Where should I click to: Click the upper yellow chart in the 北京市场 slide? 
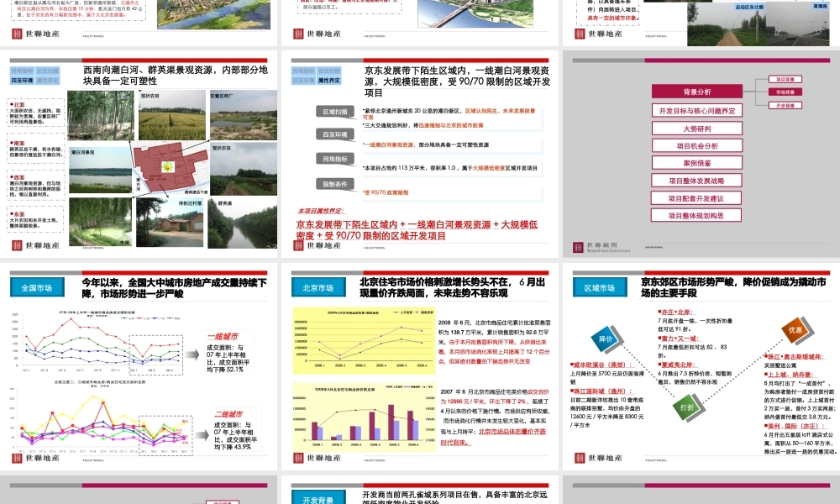[x=364, y=340]
